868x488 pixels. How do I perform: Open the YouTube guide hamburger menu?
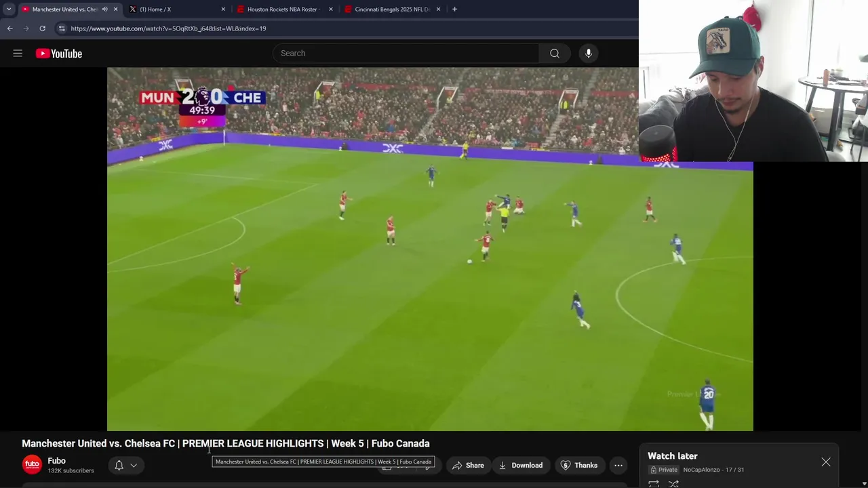coord(18,54)
